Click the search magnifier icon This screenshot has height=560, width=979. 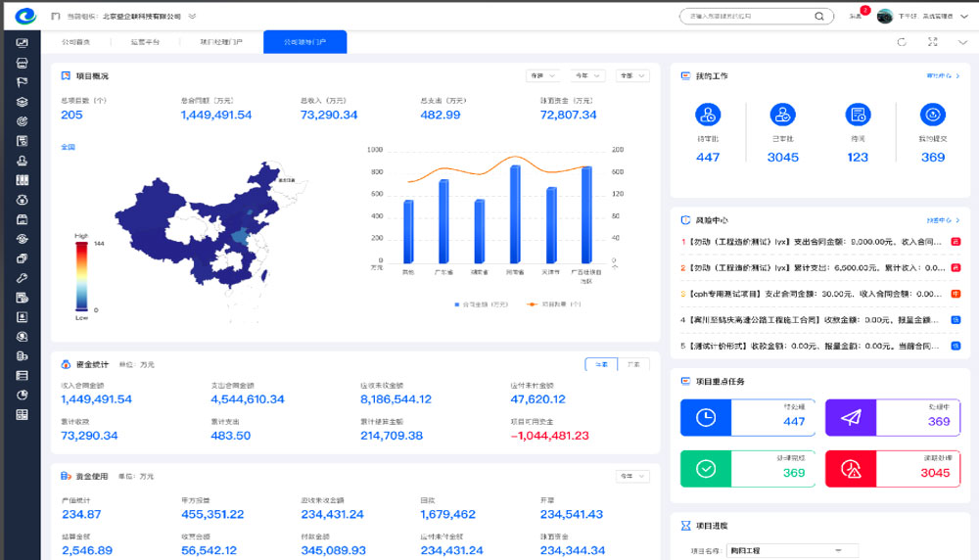pyautogui.click(x=818, y=17)
